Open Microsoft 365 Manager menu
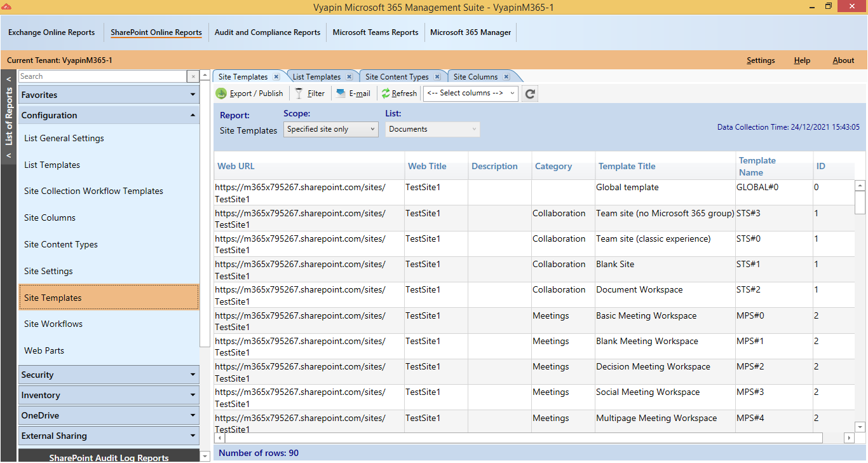Viewport: 868px width, 463px height. (x=471, y=32)
